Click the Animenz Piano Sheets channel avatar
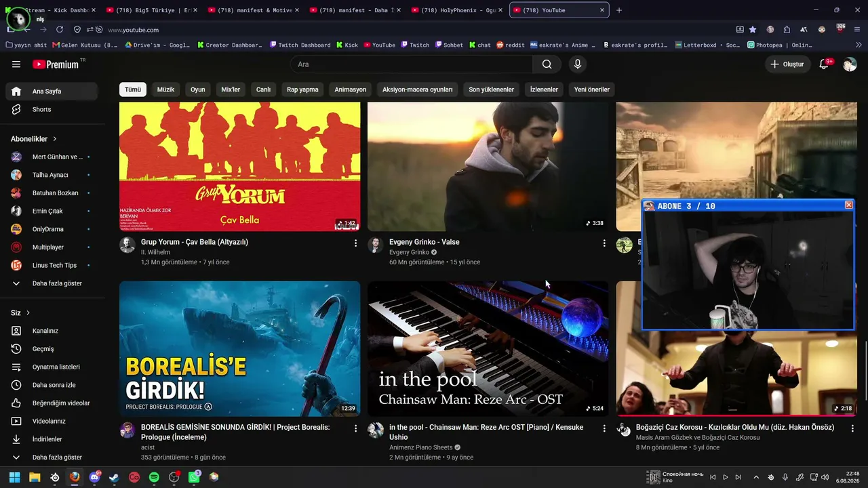 pos(376,430)
